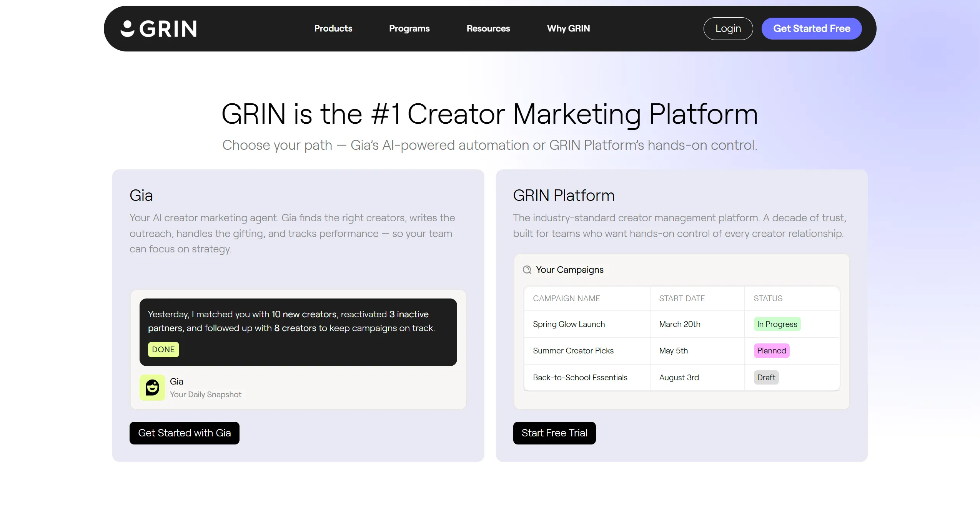Click the Your Daily Snapshot label
Image resolution: width=980 pixels, height=519 pixels.
point(205,394)
